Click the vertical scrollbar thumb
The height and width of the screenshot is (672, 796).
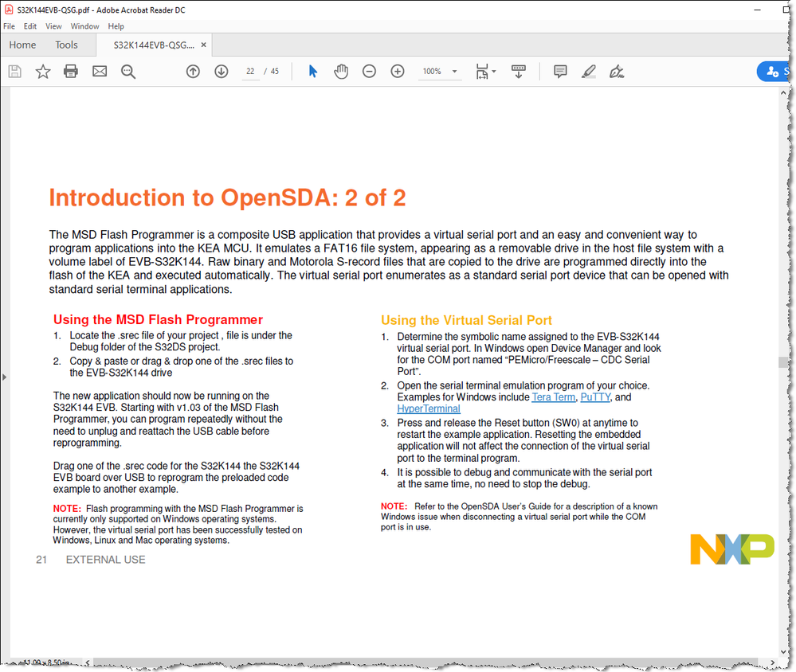(783, 361)
